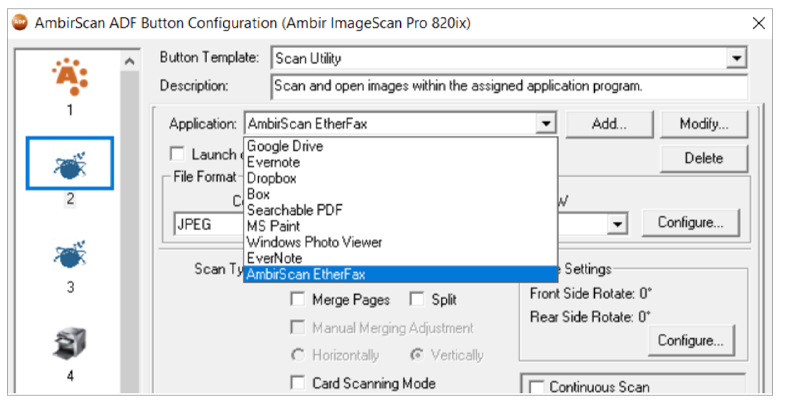The height and width of the screenshot is (415, 800).
Task: Select button 1 Ambir paw icon
Action: click(x=70, y=77)
